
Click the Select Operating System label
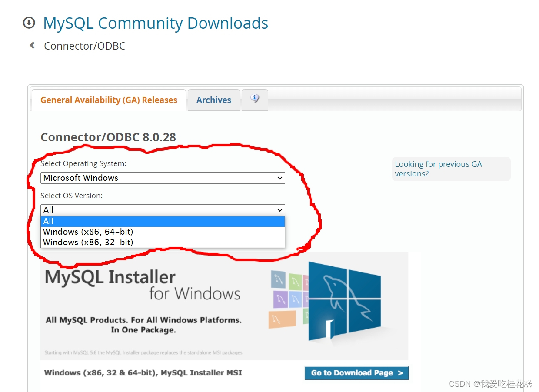point(83,163)
